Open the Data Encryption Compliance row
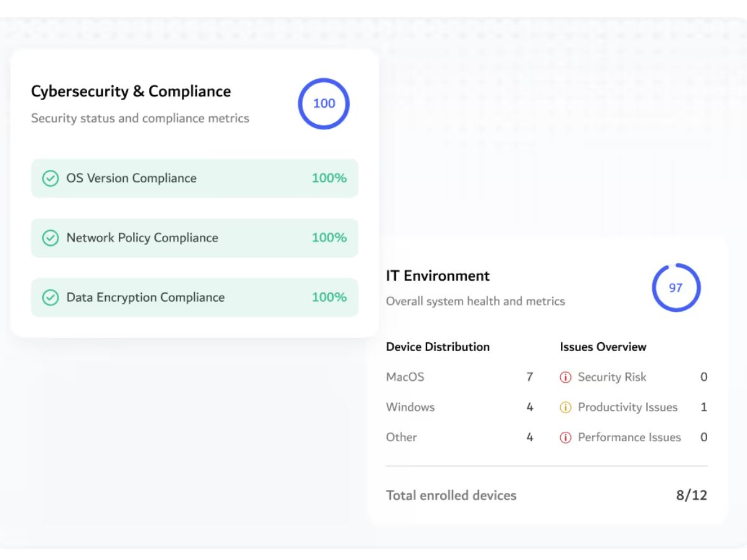This screenshot has height=560, width=747. click(195, 297)
